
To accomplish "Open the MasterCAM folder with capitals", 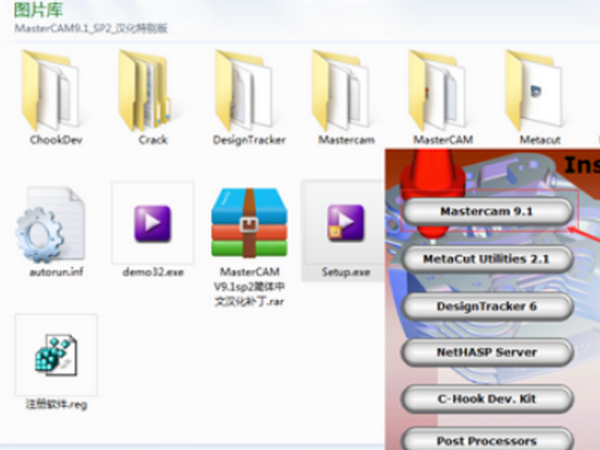I will (x=437, y=90).
